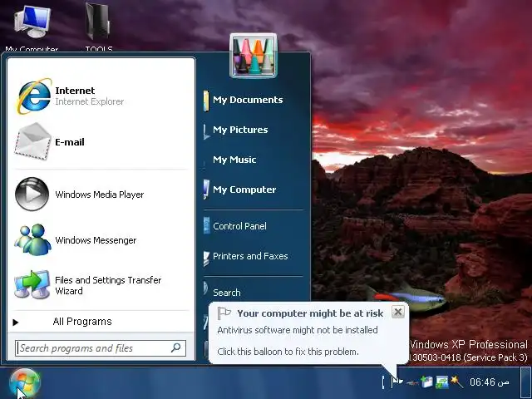
Task: Click the Show Desktop strip at taskbar end
Action: click(526, 382)
